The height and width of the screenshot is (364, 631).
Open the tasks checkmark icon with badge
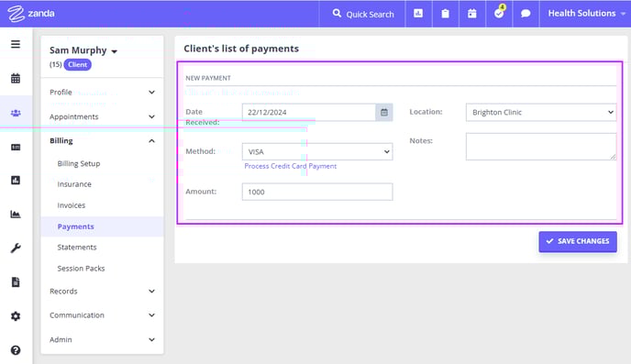tap(499, 13)
